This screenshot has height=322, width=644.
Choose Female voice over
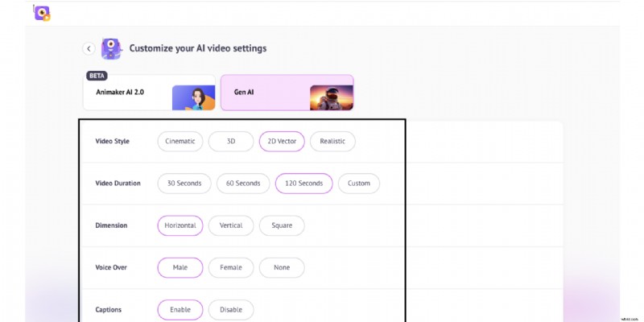coord(231,267)
